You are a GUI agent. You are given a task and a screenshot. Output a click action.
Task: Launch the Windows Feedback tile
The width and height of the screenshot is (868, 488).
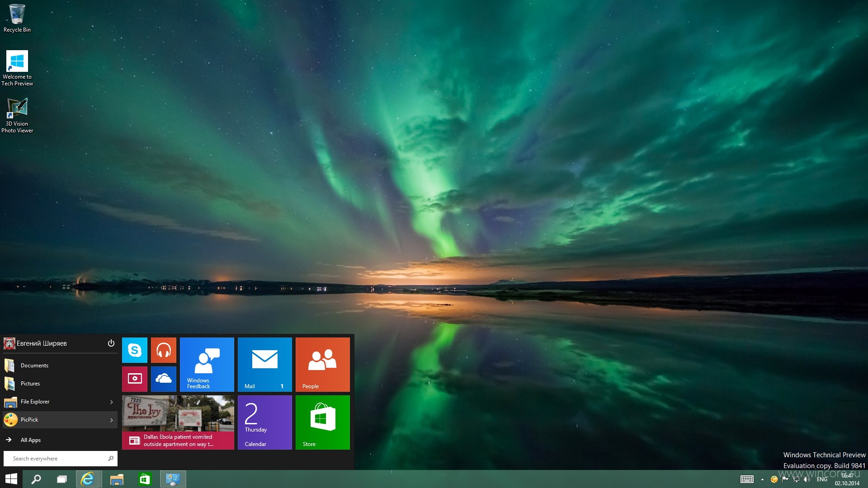tap(207, 364)
